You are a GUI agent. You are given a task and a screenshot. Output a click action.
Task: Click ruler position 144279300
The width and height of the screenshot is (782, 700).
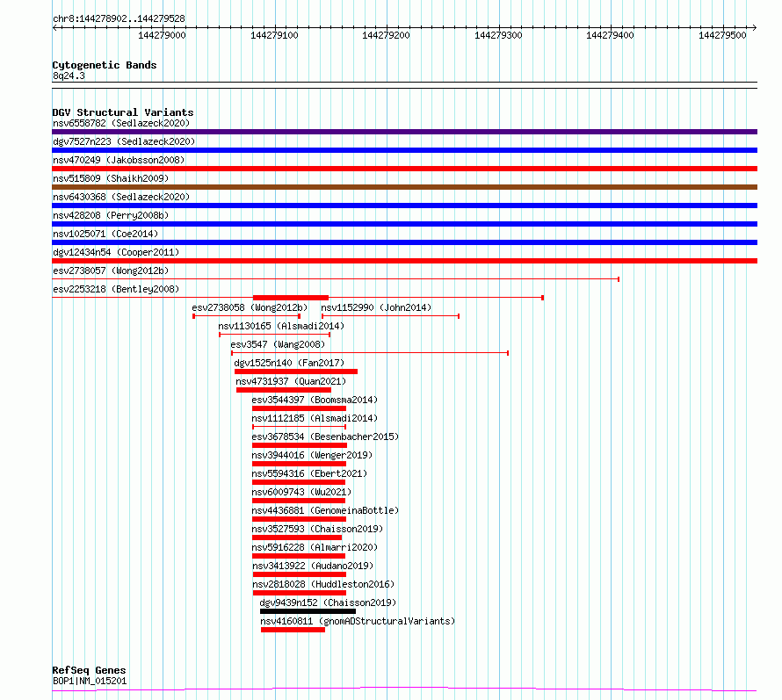(498, 35)
